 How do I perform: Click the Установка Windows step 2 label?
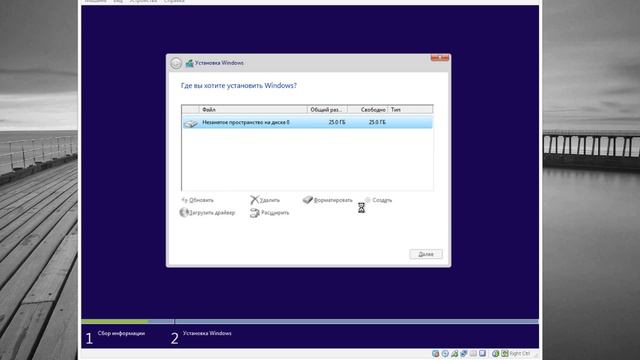click(207, 333)
